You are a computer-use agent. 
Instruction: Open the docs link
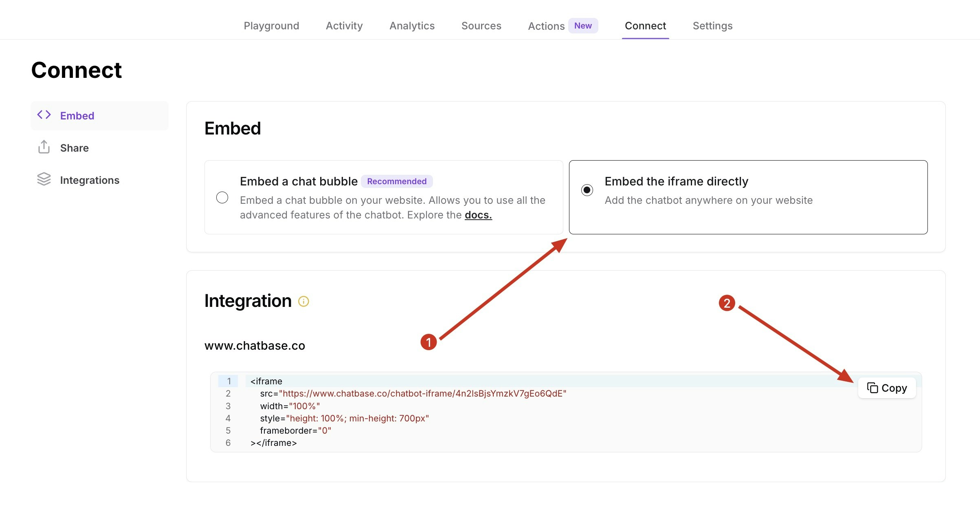(478, 215)
